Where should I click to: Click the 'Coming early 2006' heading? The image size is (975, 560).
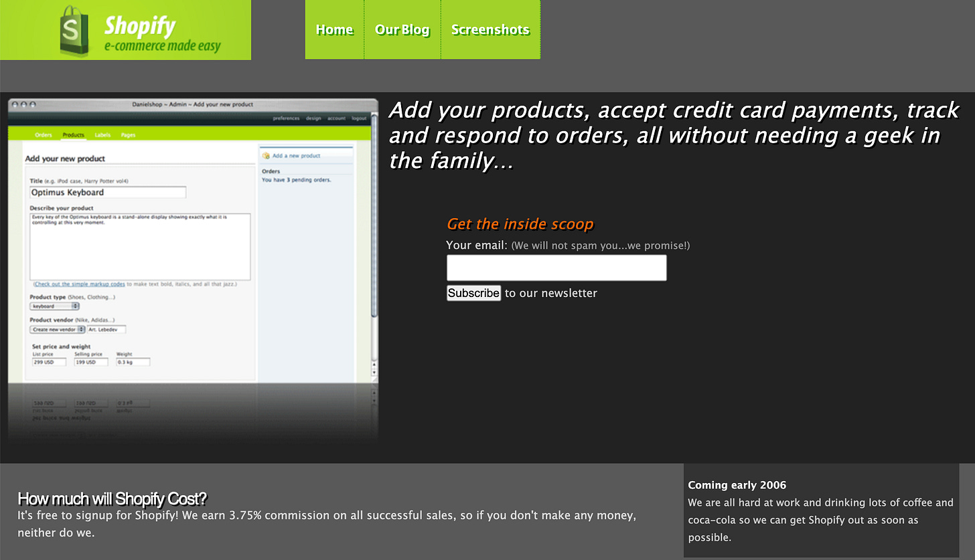pyautogui.click(x=737, y=485)
